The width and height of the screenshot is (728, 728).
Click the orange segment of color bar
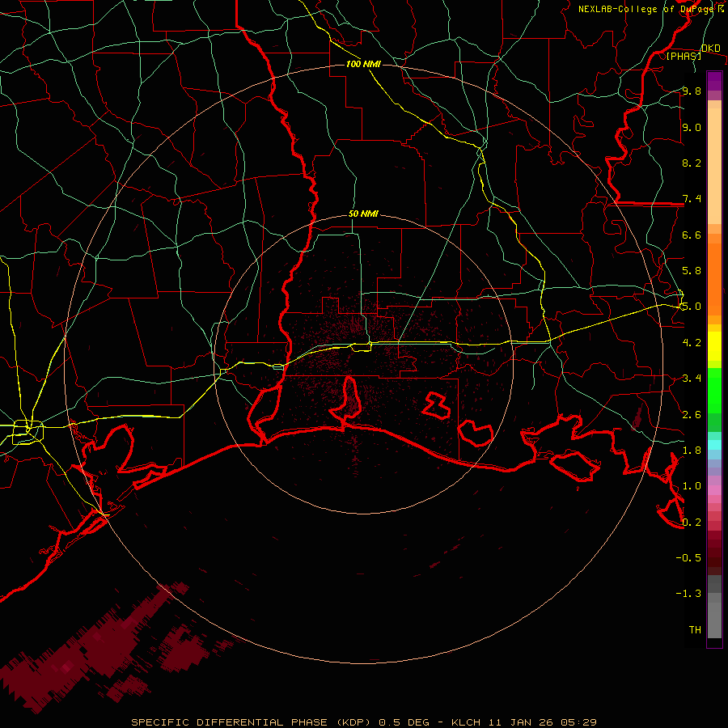[x=714, y=279]
